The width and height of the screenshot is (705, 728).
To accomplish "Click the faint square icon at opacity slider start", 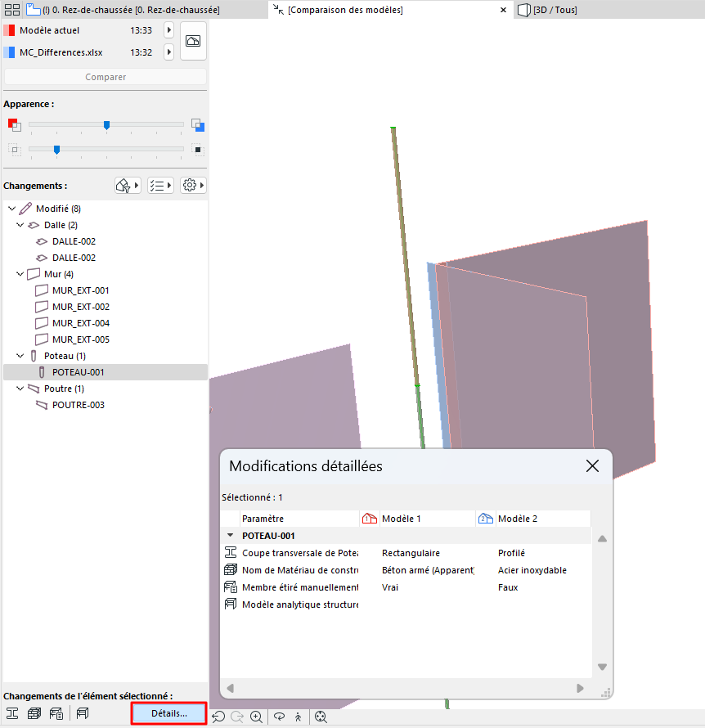I will [15, 150].
